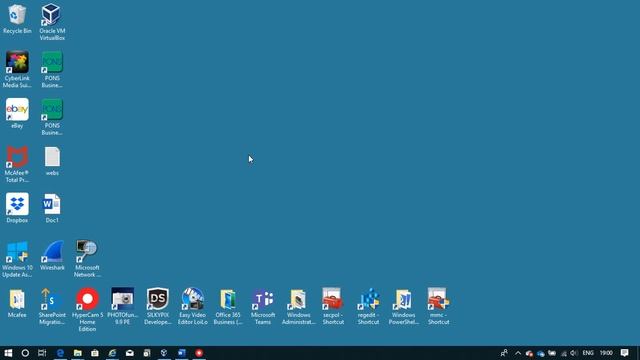Open the Windows Start menu

(8, 353)
